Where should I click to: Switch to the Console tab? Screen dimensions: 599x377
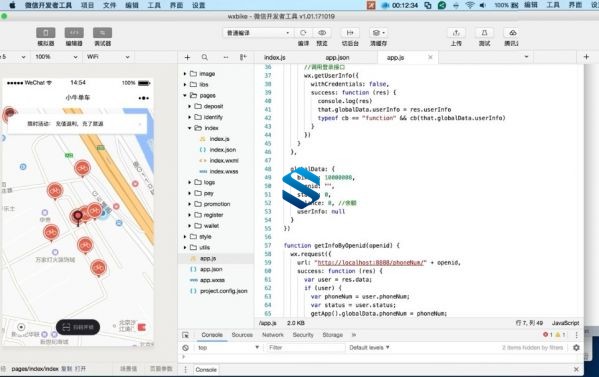tap(212, 335)
